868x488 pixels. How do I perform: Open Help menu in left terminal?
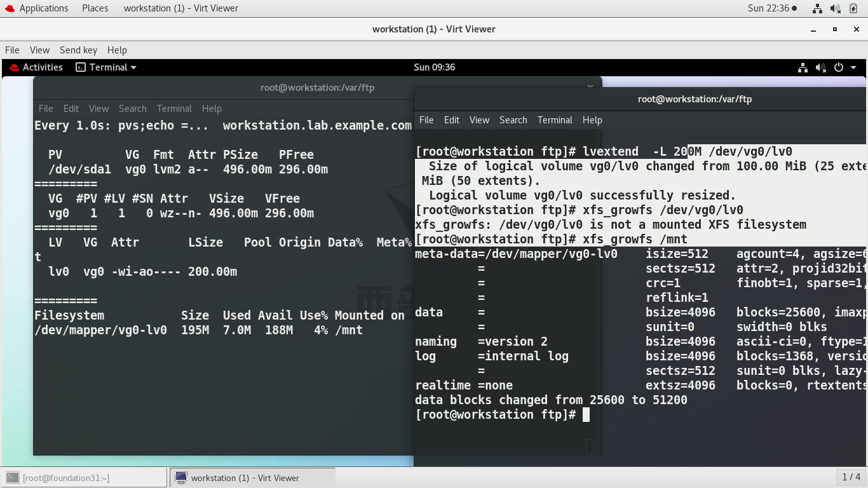click(x=212, y=109)
